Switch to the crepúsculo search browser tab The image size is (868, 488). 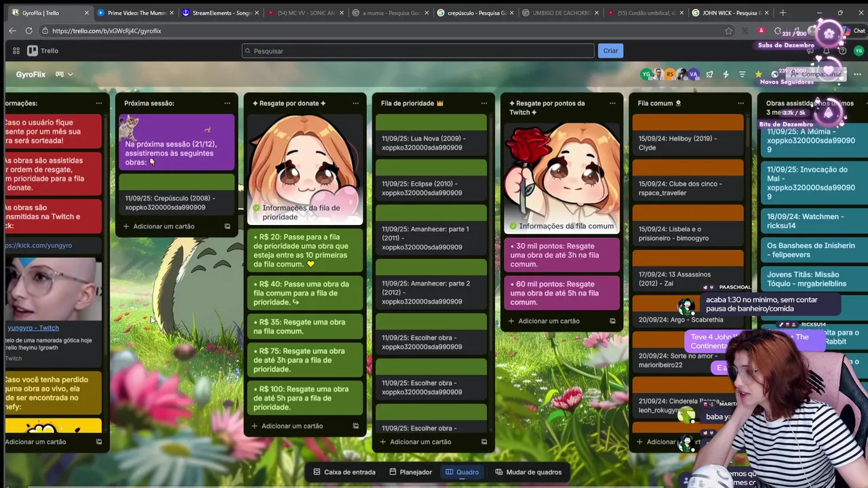point(475,13)
